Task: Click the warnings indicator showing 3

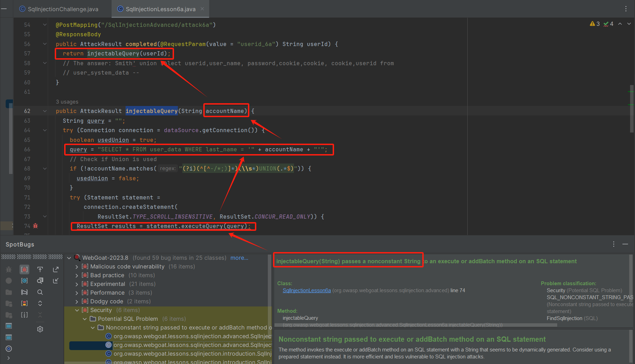Action: pos(595,24)
